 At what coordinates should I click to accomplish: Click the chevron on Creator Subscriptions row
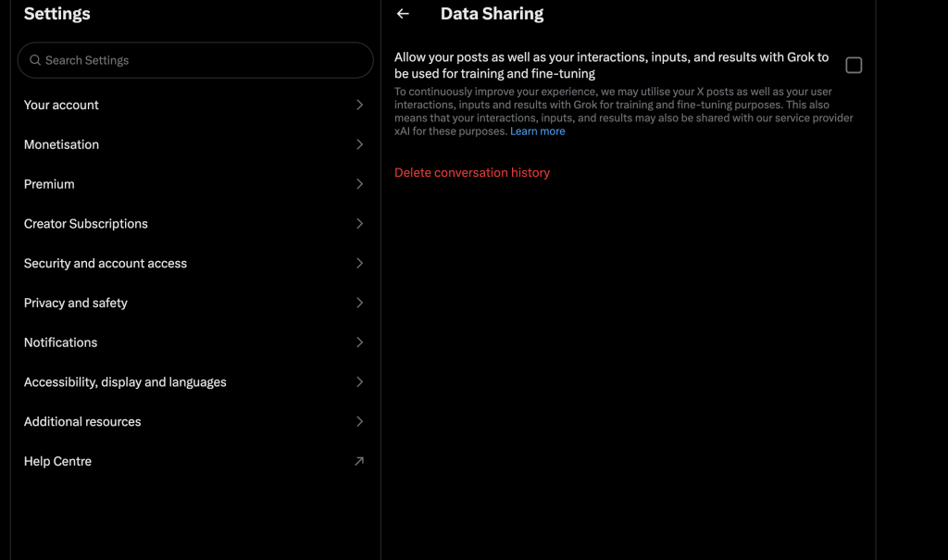359,224
